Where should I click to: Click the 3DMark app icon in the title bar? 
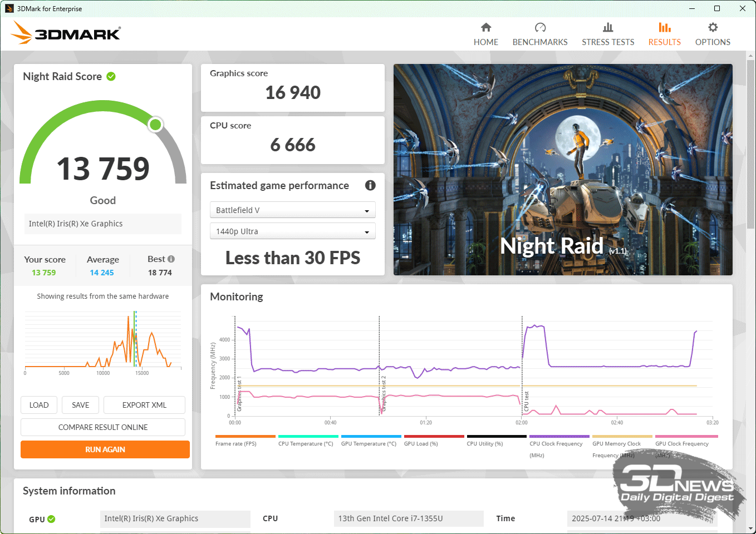click(9, 8)
